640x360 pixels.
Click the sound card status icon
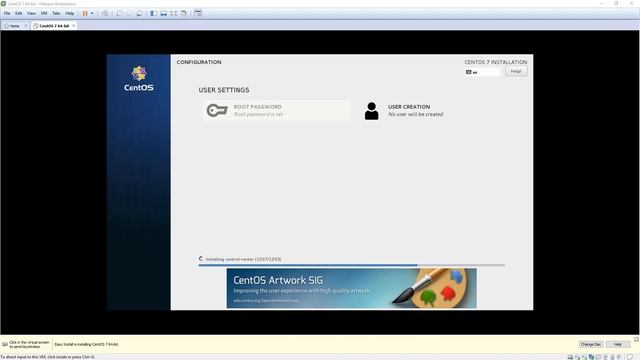tap(619, 357)
